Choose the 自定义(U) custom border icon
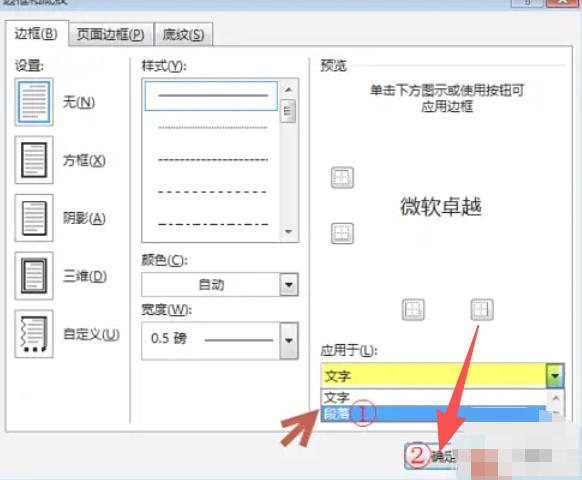 click(34, 334)
